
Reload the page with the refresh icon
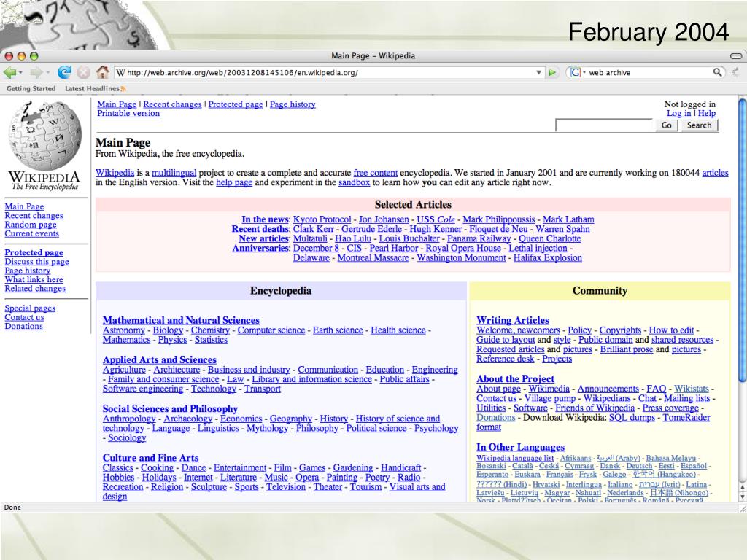coord(64,72)
